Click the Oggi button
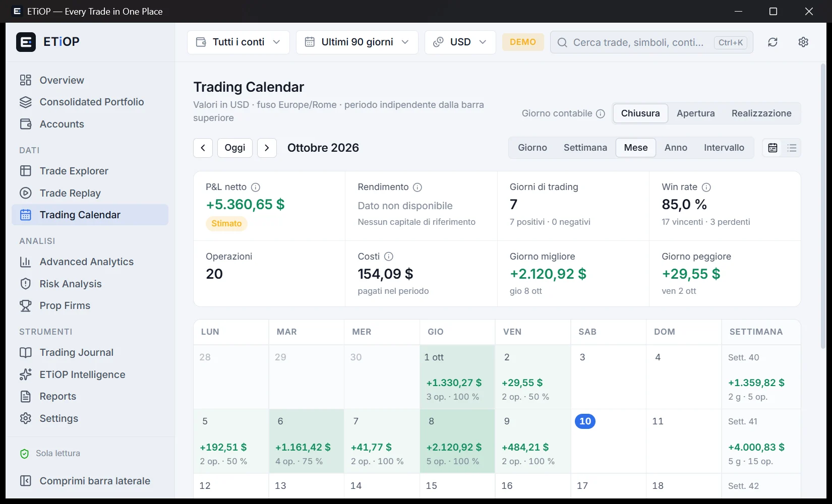 coord(235,148)
